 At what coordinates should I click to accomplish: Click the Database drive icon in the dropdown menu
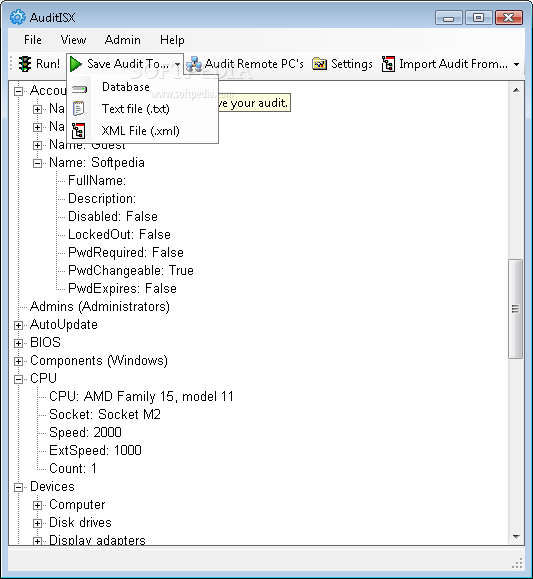(79, 89)
